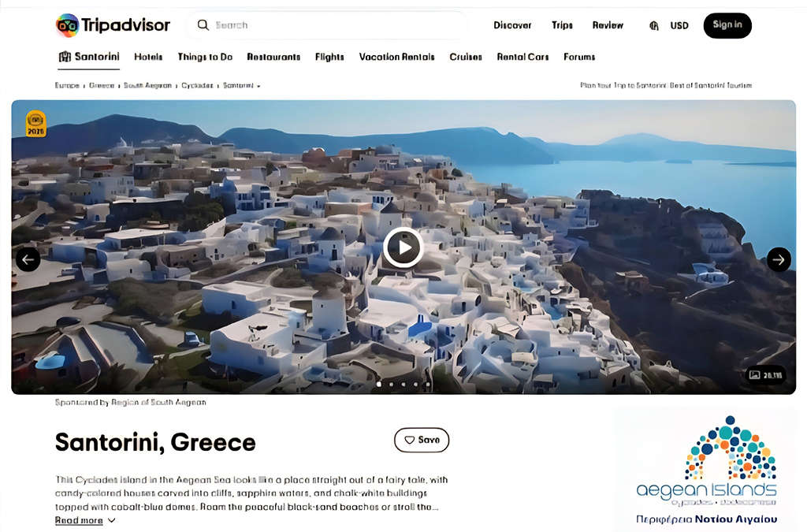Screen dimensions: 807x532
Task: Select the last carousel dot indicator
Action: pos(428,384)
